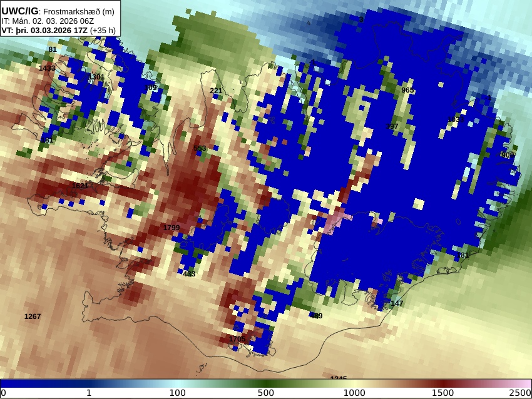Click the colorbar label 1500
The height and width of the screenshot is (399, 532).
442,393
